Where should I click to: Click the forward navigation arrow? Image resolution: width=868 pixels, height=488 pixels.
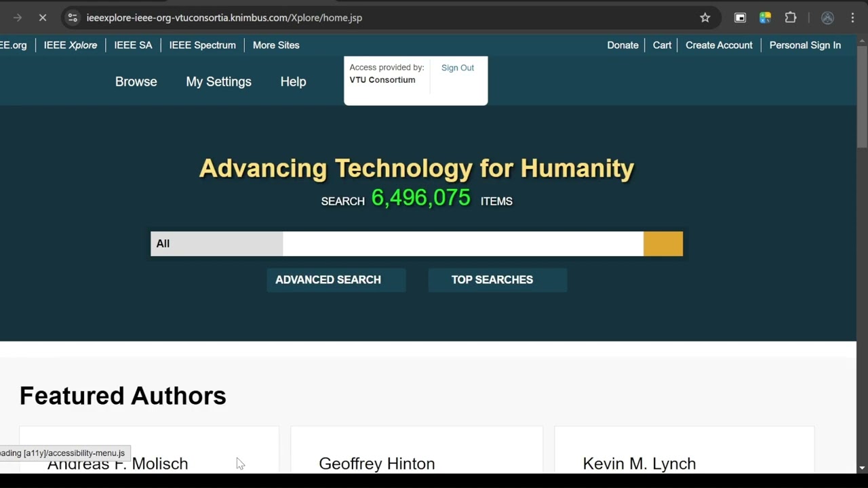tap(18, 18)
